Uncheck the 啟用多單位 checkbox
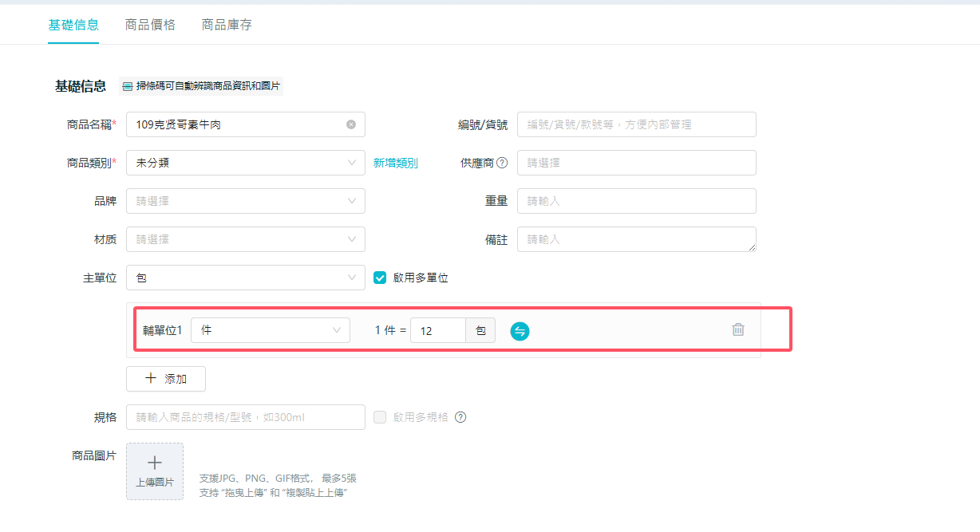This screenshot has height=532, width=980. 381,278
